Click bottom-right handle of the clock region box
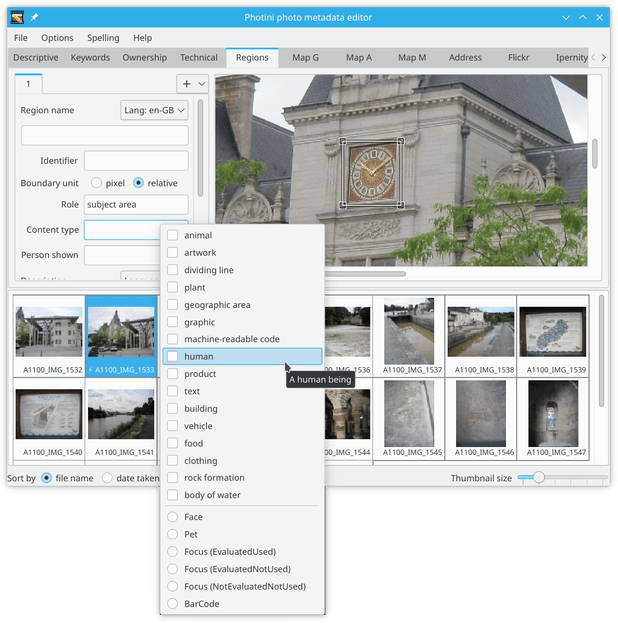 point(401,205)
